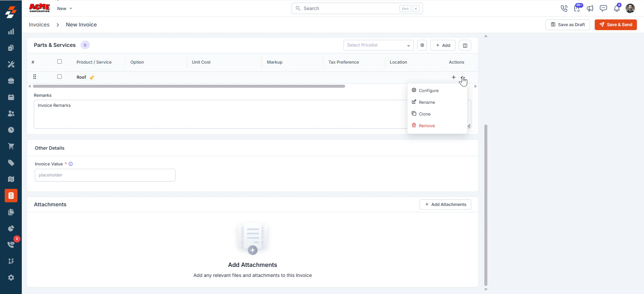Click the Invoice Value input field
The image size is (644, 294).
[x=105, y=175]
